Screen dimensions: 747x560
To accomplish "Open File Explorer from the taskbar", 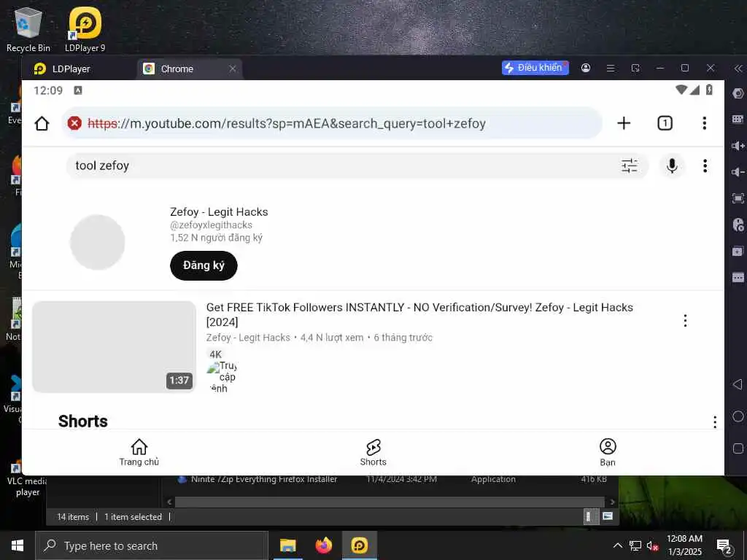I will coord(287,545).
